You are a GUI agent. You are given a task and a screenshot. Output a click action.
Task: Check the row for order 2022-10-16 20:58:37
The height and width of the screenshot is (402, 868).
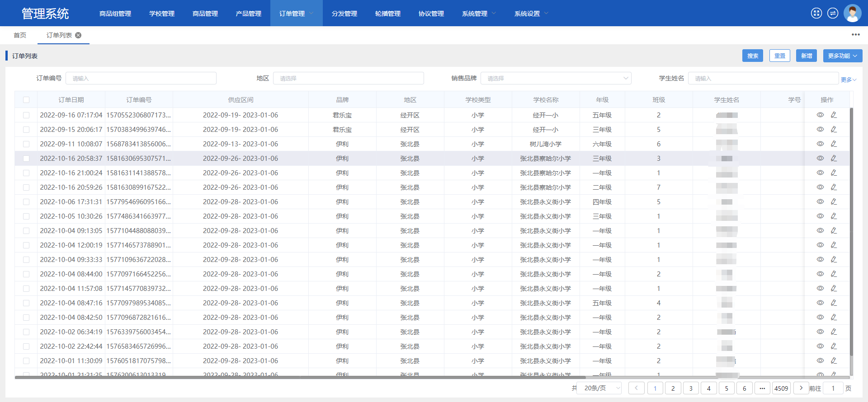26,159
